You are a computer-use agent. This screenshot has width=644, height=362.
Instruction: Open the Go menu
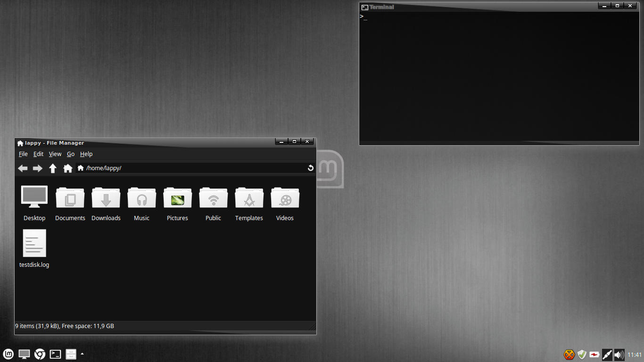pos(71,154)
